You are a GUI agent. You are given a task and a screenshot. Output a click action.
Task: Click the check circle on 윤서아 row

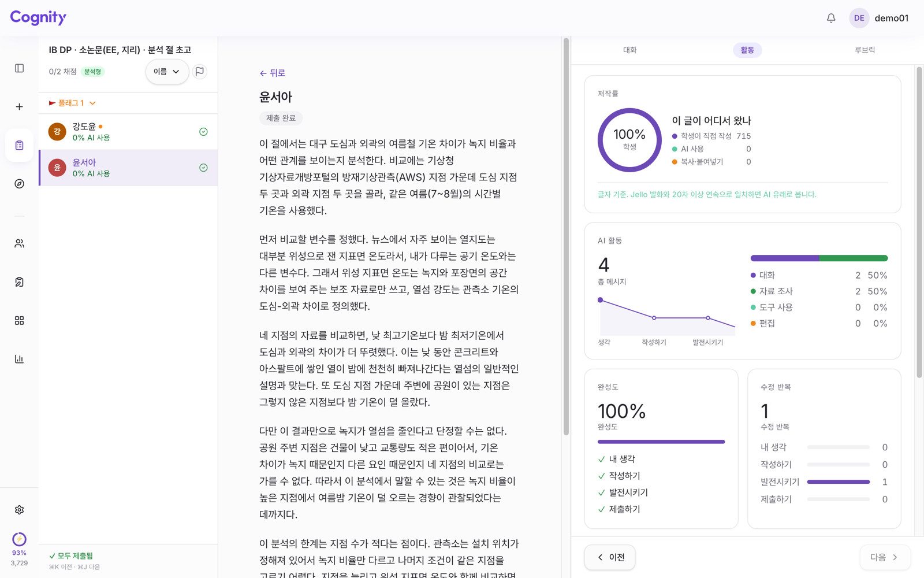point(203,168)
